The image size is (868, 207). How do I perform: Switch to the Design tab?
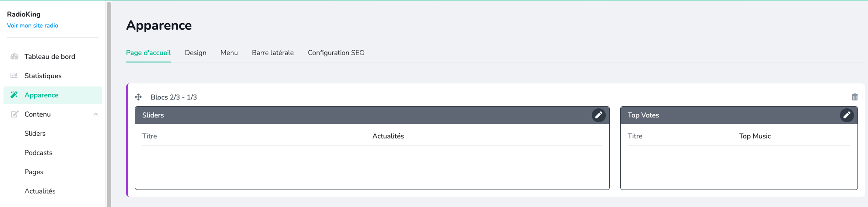(x=195, y=52)
